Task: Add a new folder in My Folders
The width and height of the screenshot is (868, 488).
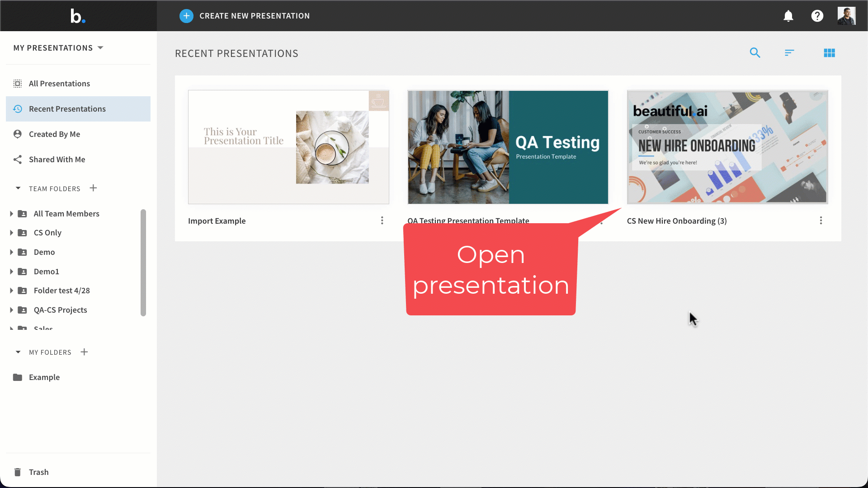Action: [x=84, y=352]
